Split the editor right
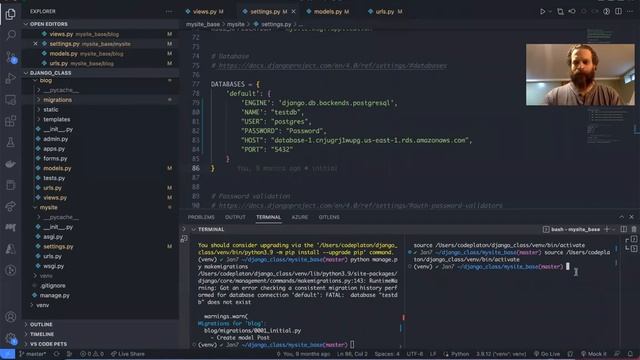The height and width of the screenshot is (360, 640). (x=619, y=11)
